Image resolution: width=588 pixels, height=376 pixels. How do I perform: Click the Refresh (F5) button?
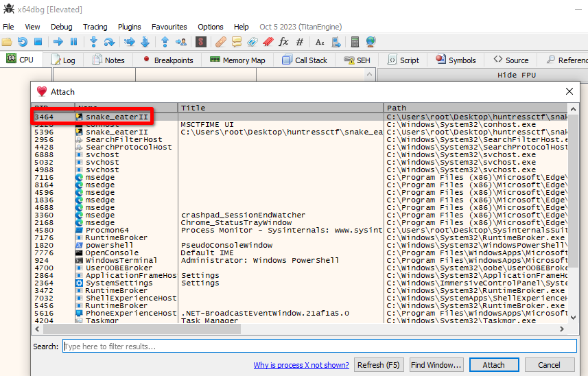pyautogui.click(x=378, y=365)
